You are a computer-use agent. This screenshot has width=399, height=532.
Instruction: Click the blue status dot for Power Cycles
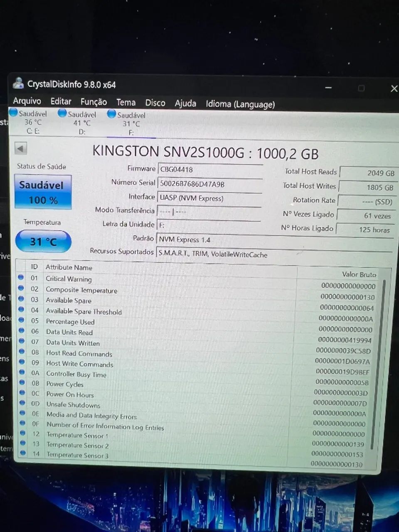[x=22, y=382]
